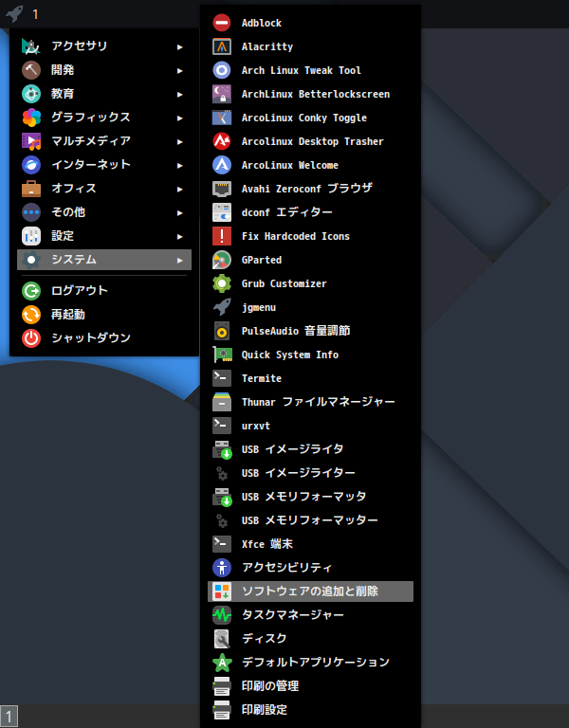
Task: Click デフォルトアプリケーション star icon
Action: pos(222,662)
